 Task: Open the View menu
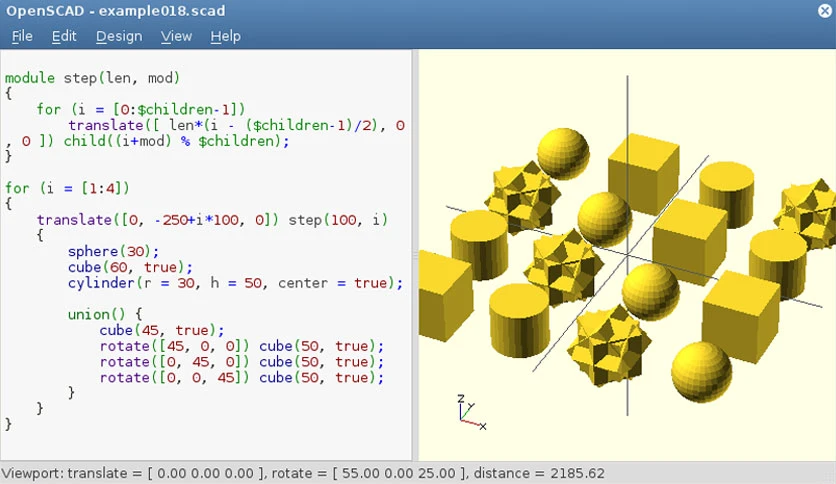(176, 36)
